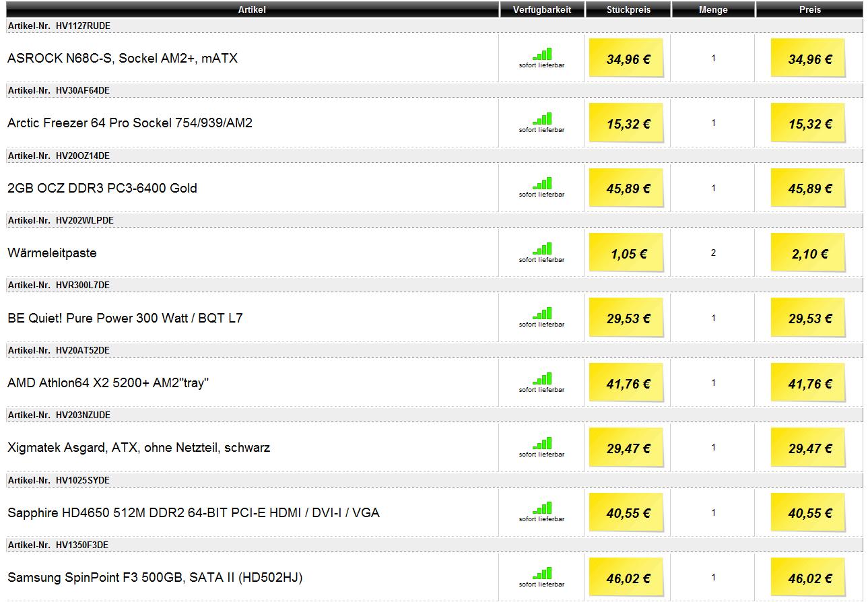Select product name Samsung SpinPoint F3 500GB
This screenshot has height=602, width=868.
coord(155,578)
